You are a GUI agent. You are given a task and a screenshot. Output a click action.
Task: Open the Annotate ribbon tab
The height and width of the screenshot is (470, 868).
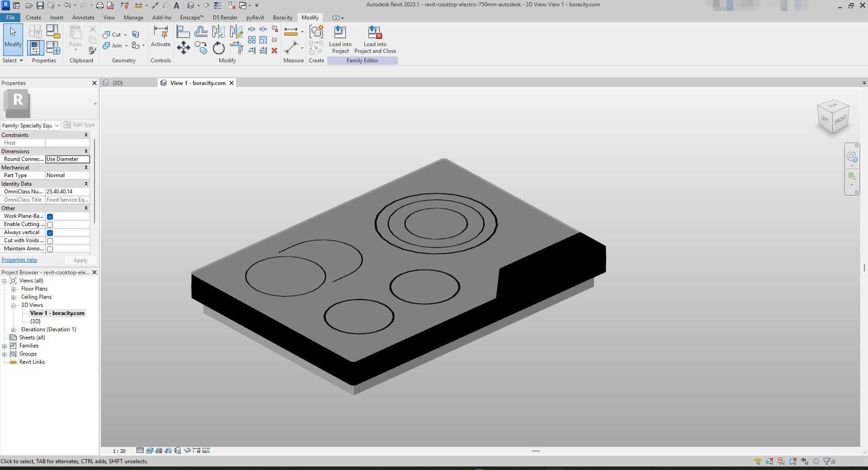[83, 18]
